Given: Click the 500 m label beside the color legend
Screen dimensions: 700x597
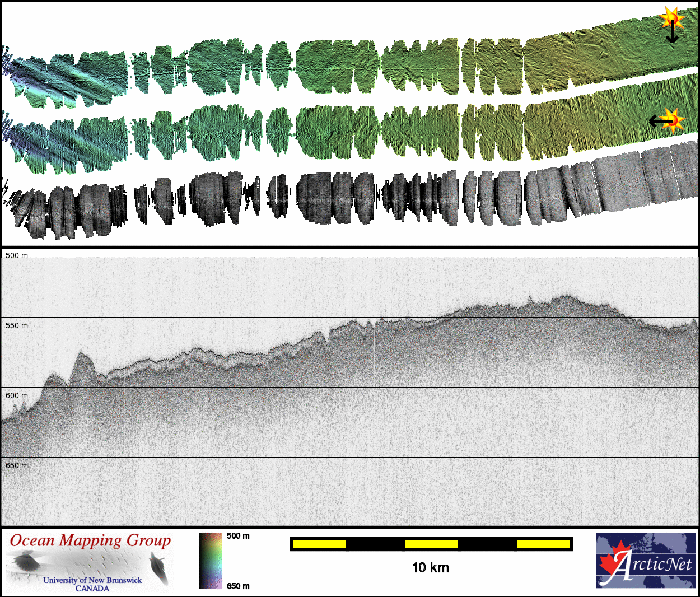Looking at the screenshot, I should 238,536.
